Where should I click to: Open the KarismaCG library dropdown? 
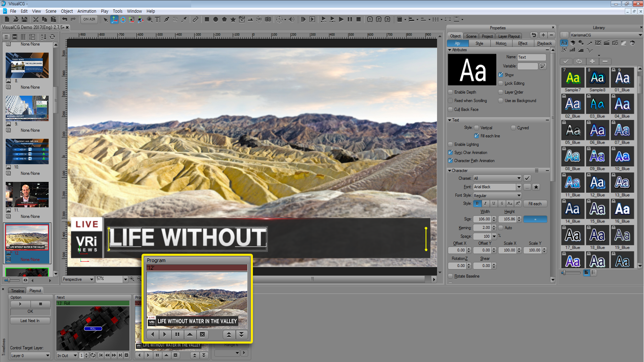(606, 35)
